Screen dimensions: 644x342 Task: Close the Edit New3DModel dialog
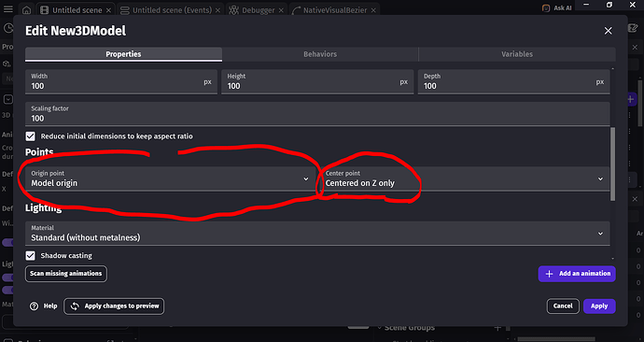click(x=608, y=31)
